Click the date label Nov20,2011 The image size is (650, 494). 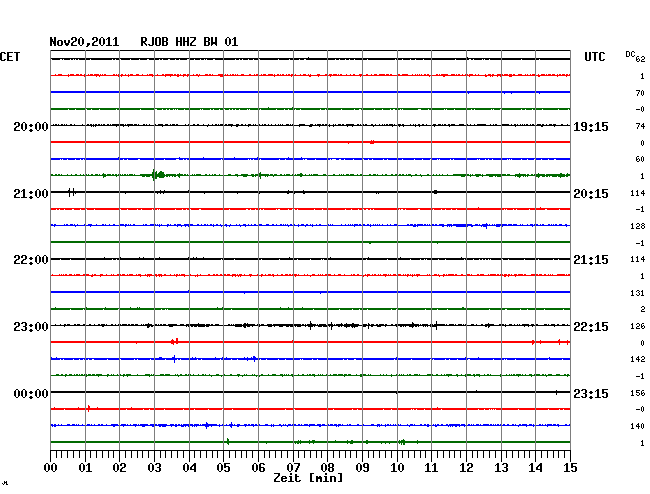84,42
